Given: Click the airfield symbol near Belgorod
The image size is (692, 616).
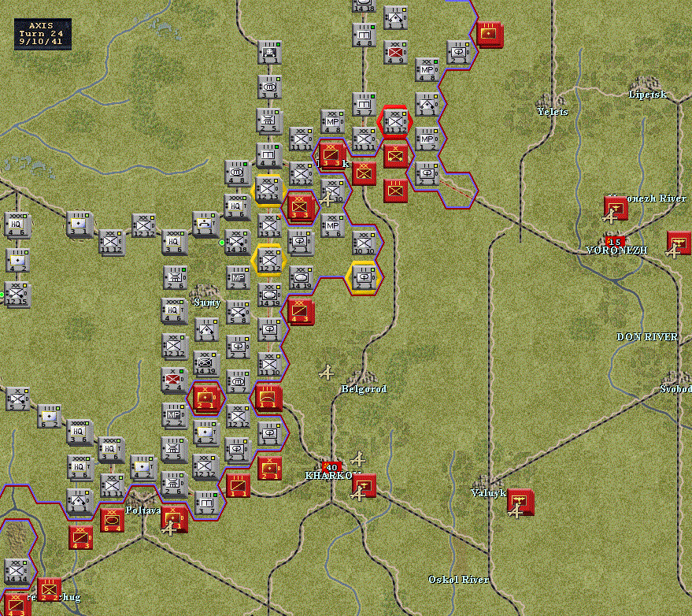Looking at the screenshot, I should point(327,373).
